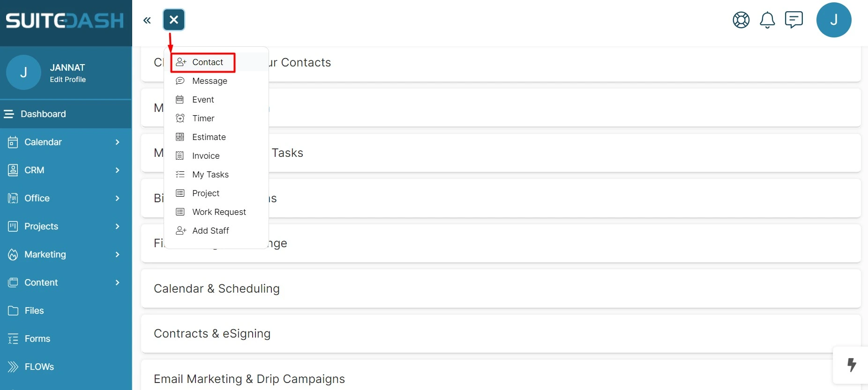Image resolution: width=868 pixels, height=390 pixels.
Task: Close the quick-add menu with the X button
Action: point(174,20)
